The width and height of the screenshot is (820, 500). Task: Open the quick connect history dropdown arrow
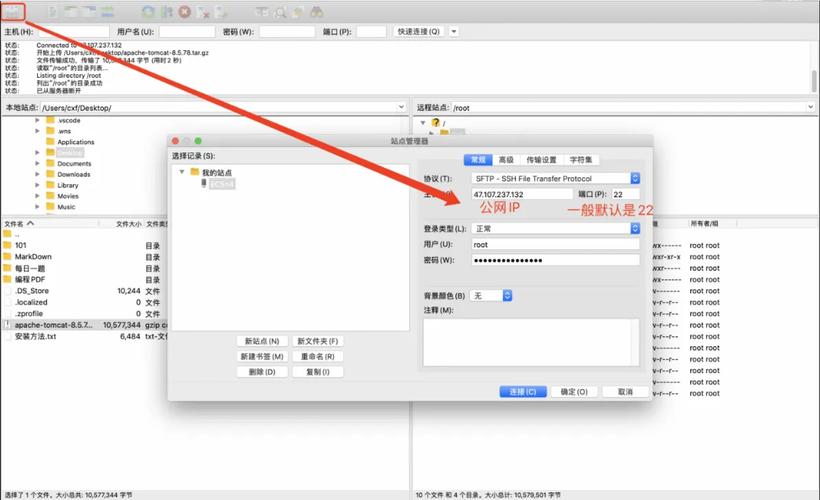[453, 31]
